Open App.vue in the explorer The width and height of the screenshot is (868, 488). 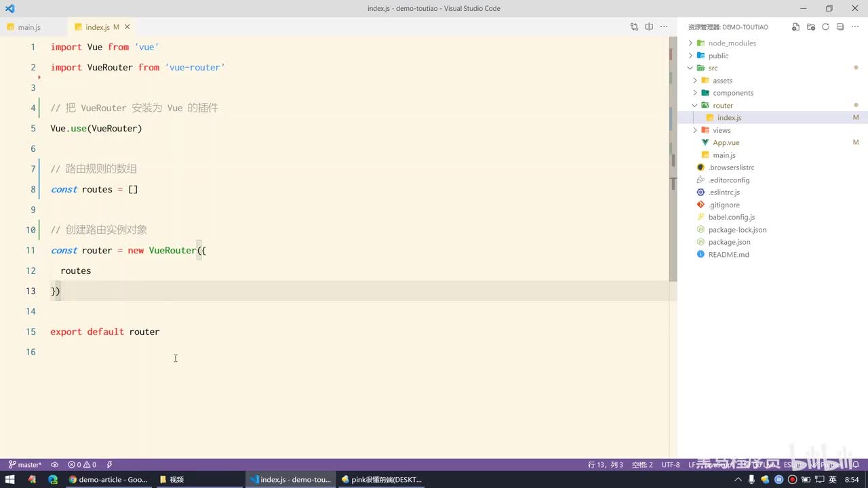772,142
